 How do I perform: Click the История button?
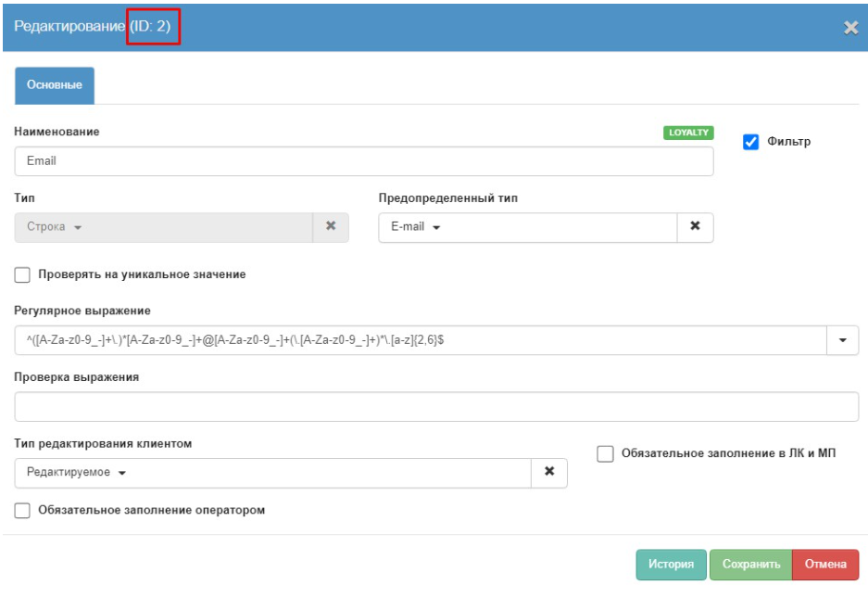point(671,565)
